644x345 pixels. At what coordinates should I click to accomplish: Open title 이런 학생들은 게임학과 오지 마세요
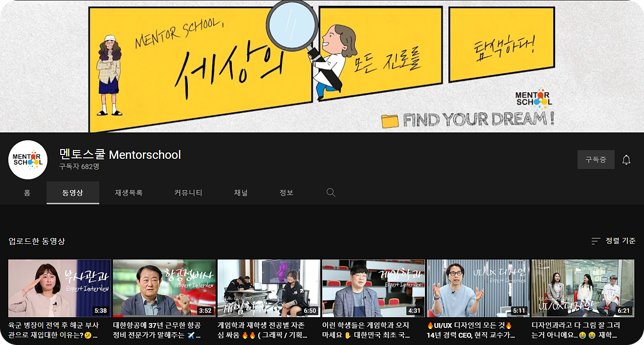367,330
